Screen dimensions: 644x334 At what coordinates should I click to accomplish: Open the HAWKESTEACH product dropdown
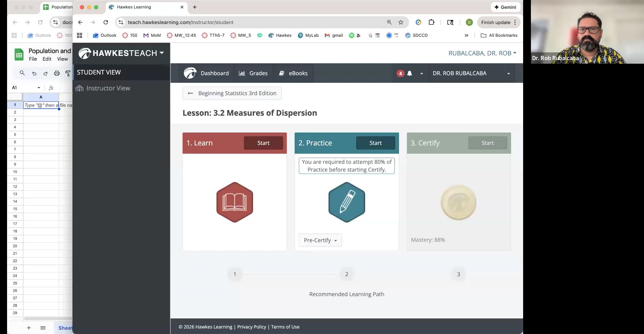121,53
